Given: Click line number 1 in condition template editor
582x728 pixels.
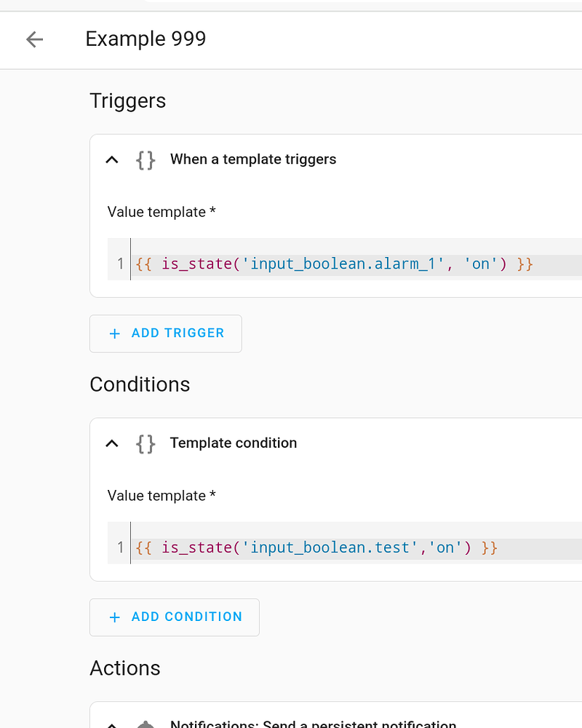Looking at the screenshot, I should click(x=119, y=547).
